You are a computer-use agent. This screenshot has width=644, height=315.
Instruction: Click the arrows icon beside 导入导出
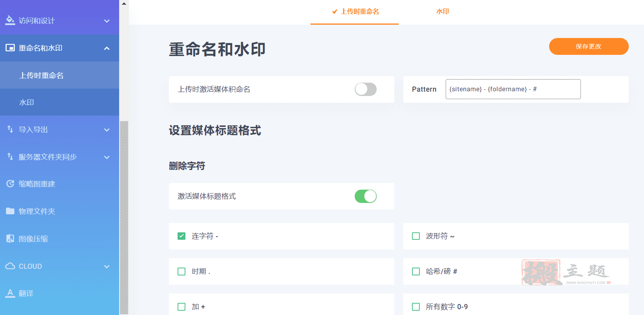click(10, 129)
